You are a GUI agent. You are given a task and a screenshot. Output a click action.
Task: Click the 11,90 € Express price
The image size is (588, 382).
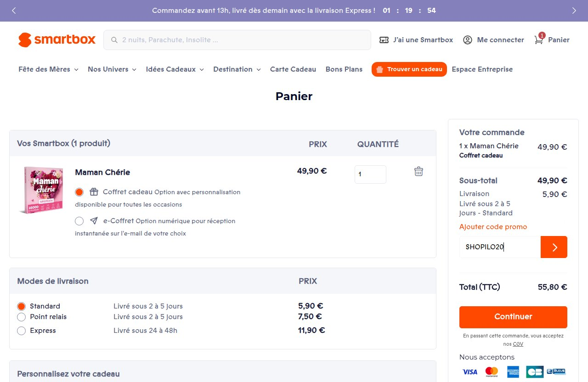(312, 330)
